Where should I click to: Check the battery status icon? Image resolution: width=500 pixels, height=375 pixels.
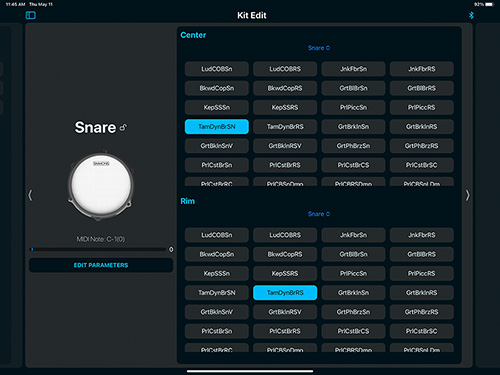tap(489, 4)
